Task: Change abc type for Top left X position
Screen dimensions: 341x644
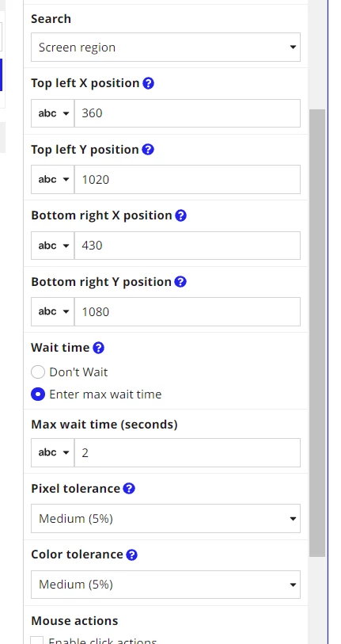Action: [53, 113]
